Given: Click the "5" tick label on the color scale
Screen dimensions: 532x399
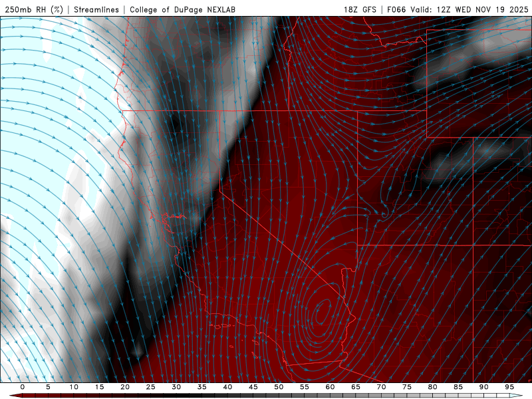Looking at the screenshot, I should pyautogui.click(x=48, y=387).
